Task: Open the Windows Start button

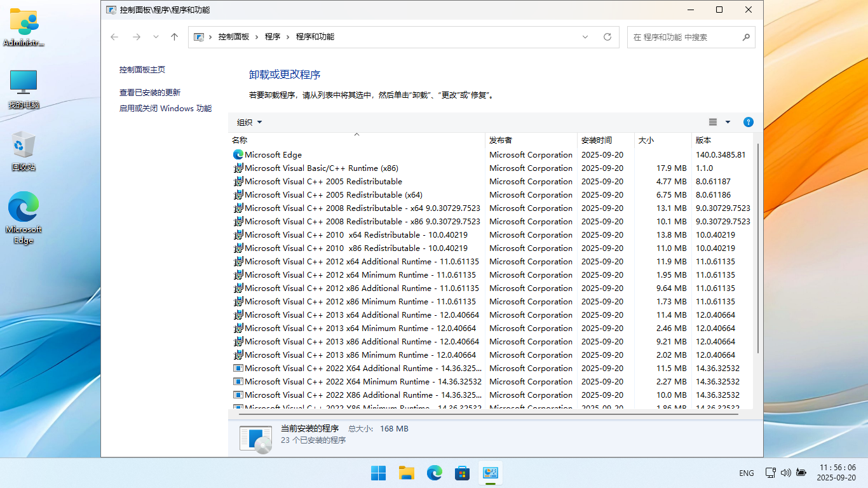Action: pos(378,473)
